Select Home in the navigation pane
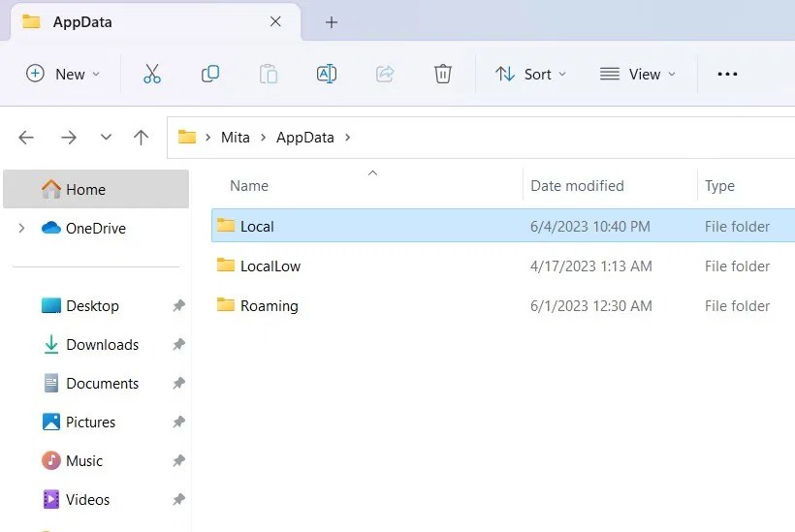 (x=96, y=189)
